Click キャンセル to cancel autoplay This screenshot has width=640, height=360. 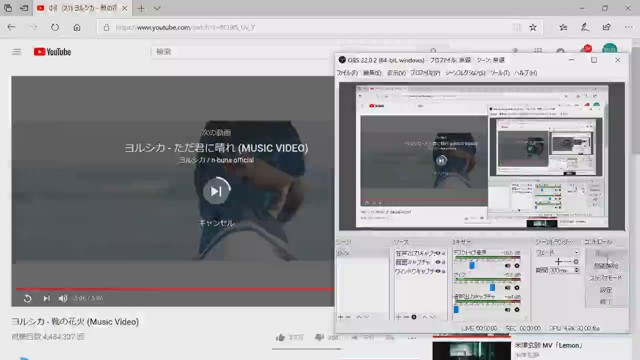click(216, 223)
